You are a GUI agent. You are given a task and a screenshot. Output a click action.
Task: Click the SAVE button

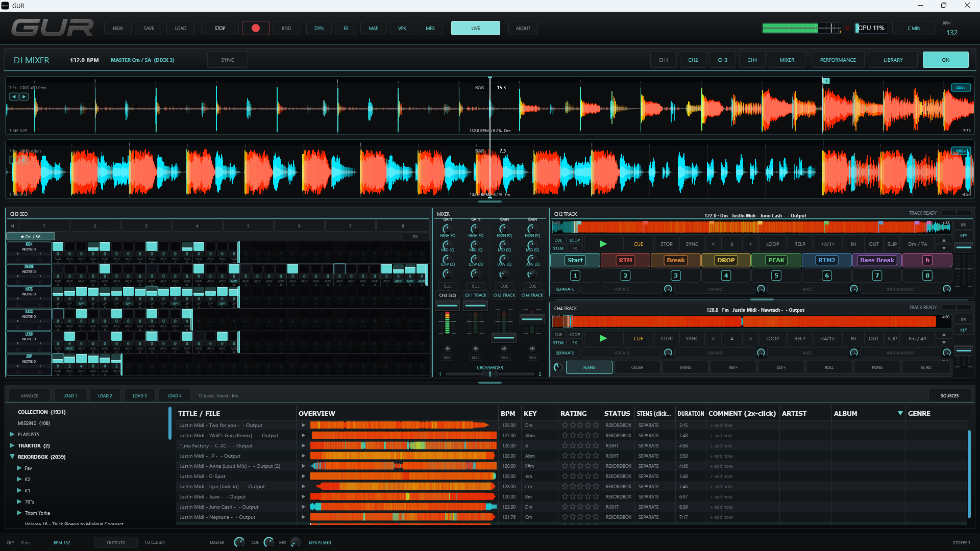[x=149, y=28]
